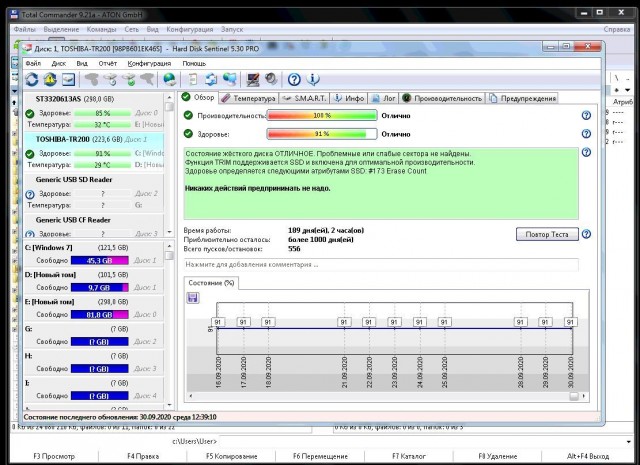Click Alt+F4 Выход in Total Commander

588,456
